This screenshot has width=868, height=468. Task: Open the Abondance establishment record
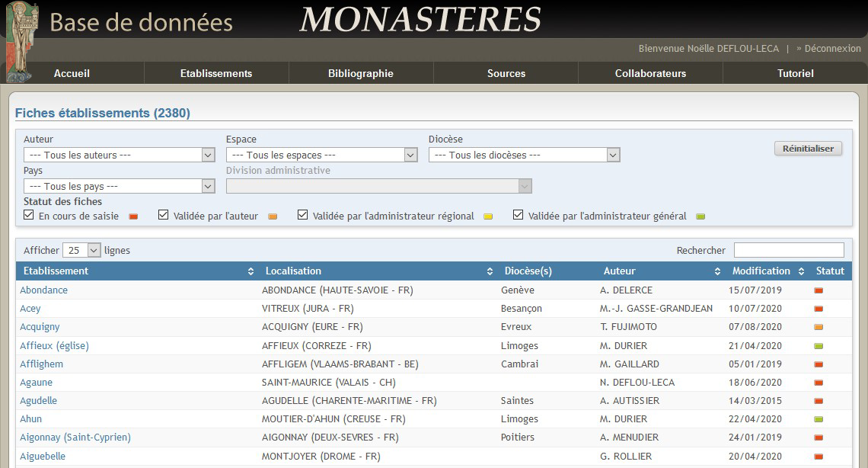[43, 290]
